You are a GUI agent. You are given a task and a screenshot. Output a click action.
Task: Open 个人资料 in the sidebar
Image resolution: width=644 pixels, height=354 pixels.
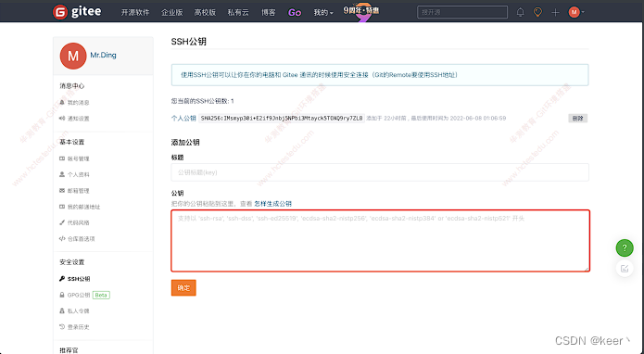(x=74, y=174)
